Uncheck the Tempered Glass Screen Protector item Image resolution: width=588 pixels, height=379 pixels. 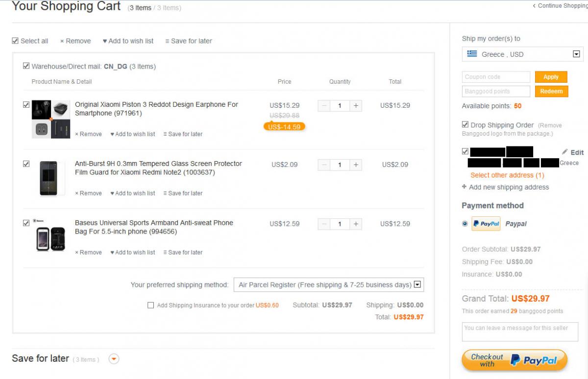click(26, 164)
